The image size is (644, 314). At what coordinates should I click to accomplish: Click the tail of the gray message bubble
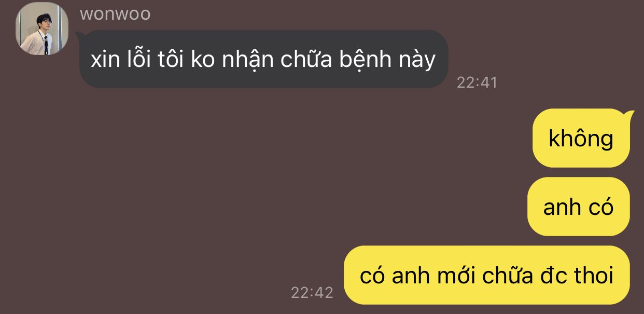(x=81, y=35)
